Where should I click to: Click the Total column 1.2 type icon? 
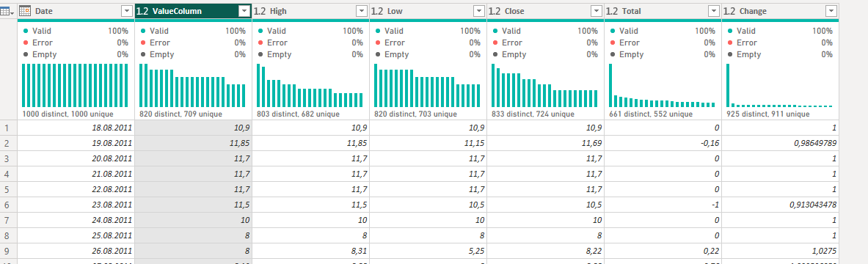coord(612,11)
